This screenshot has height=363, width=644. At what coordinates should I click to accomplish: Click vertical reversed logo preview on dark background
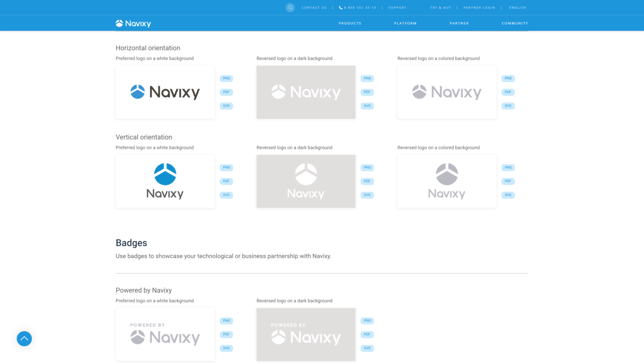pos(306,181)
